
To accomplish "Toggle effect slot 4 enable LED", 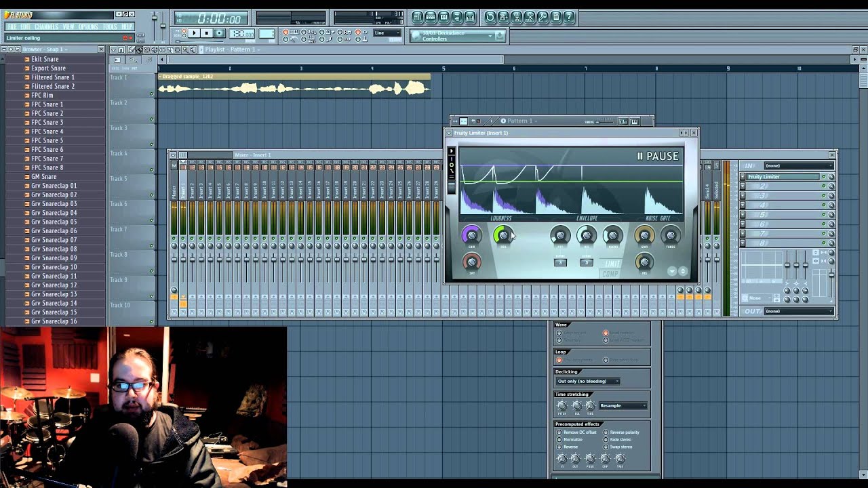I will pos(824,205).
